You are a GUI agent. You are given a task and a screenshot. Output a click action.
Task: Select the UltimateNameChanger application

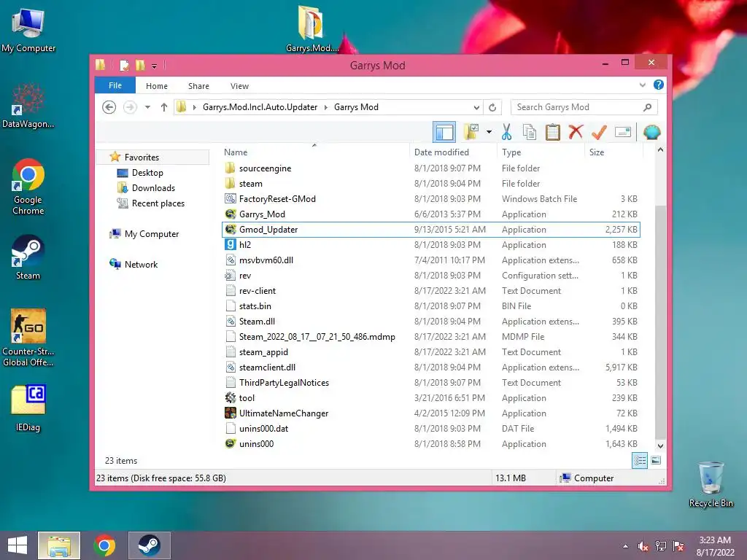coord(431,413)
